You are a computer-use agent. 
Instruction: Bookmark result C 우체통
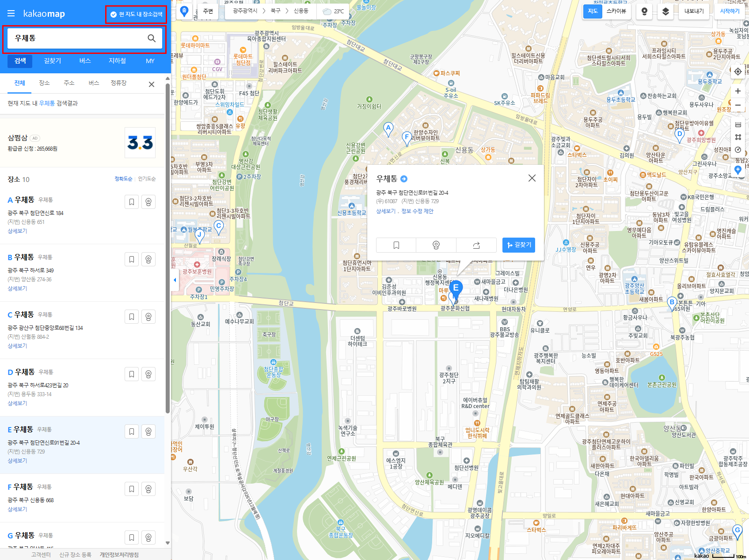click(x=132, y=317)
